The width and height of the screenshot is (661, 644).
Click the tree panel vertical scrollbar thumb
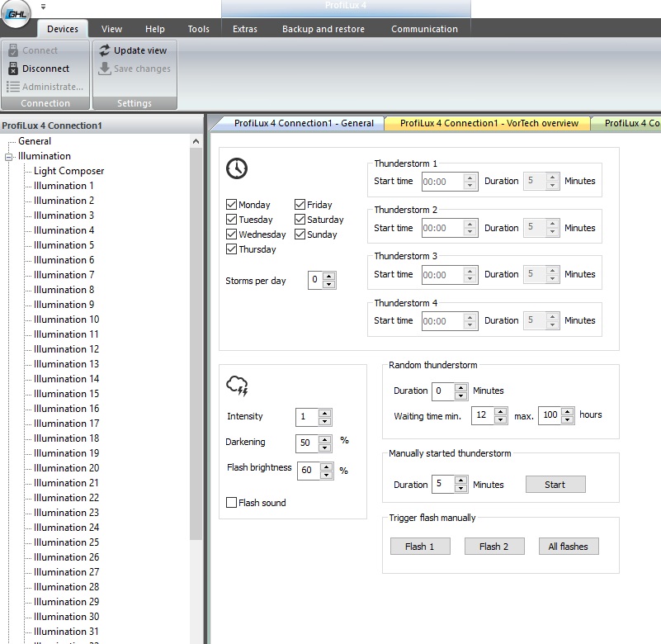(x=196, y=343)
